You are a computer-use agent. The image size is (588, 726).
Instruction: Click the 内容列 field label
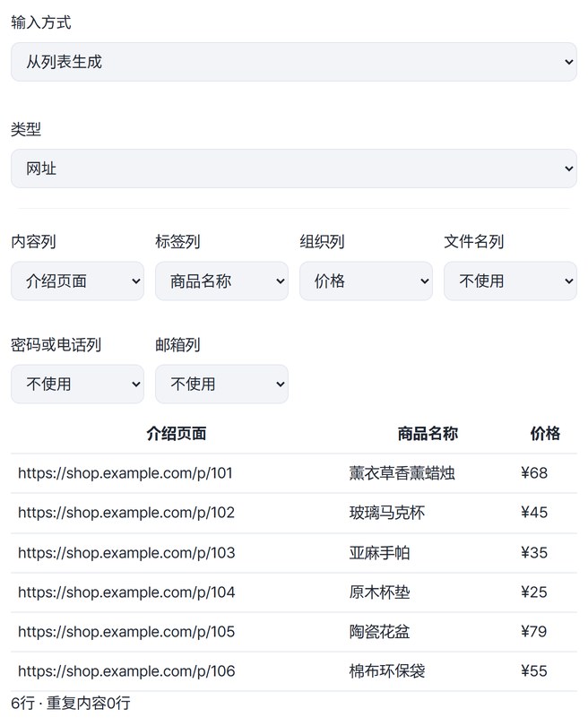coord(33,242)
